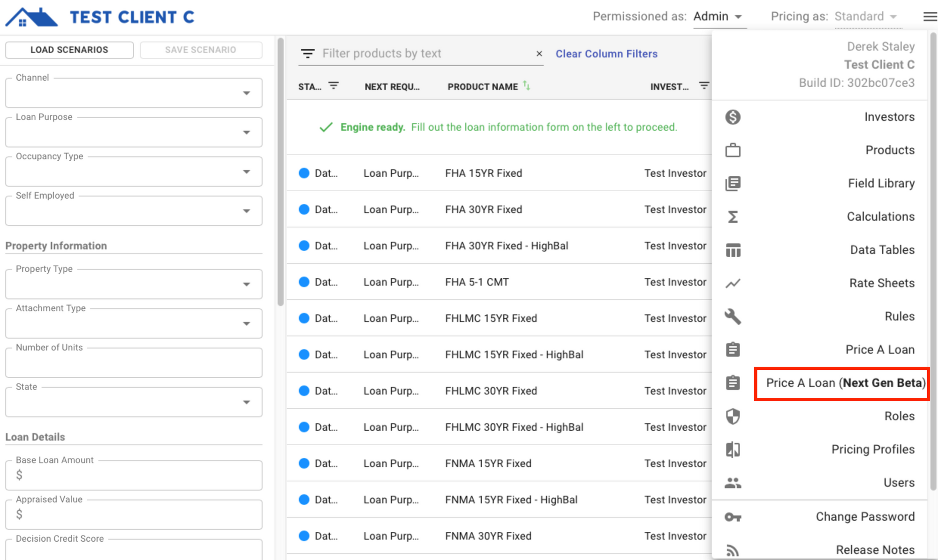Click the Load Scenarios button
The image size is (938, 560).
69,50
